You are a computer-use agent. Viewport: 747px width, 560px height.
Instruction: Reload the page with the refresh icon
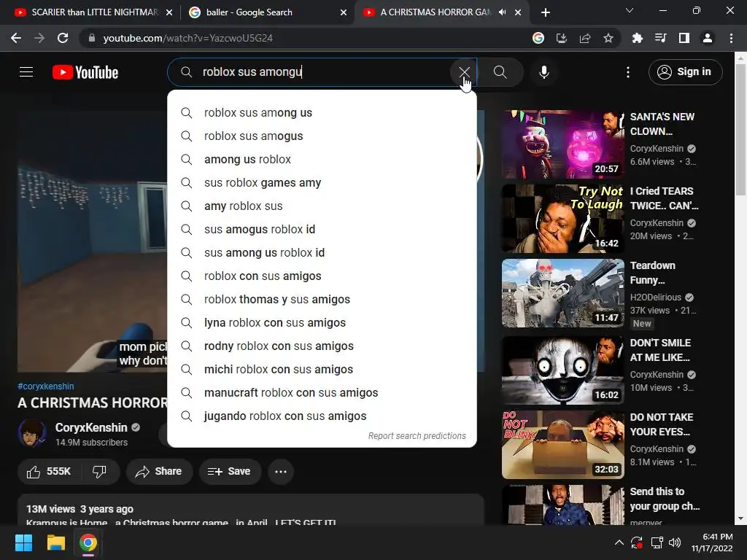coord(63,38)
